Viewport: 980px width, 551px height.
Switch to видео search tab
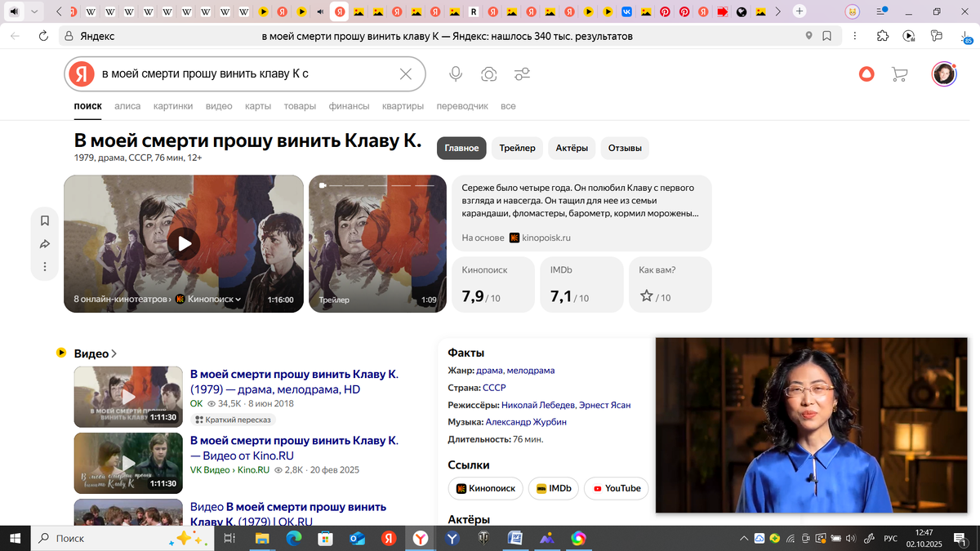(x=219, y=106)
